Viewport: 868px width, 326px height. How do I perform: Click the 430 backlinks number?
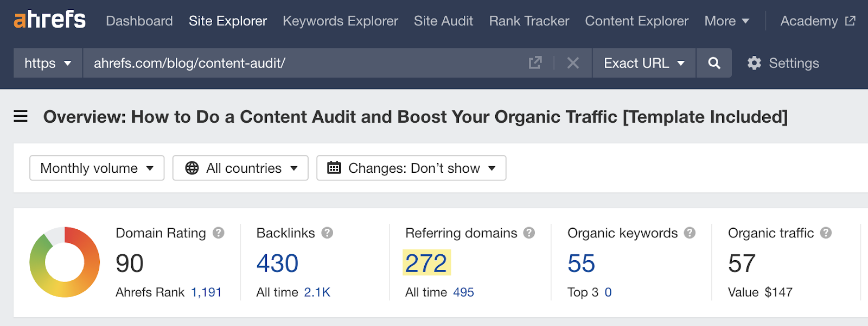tap(277, 264)
